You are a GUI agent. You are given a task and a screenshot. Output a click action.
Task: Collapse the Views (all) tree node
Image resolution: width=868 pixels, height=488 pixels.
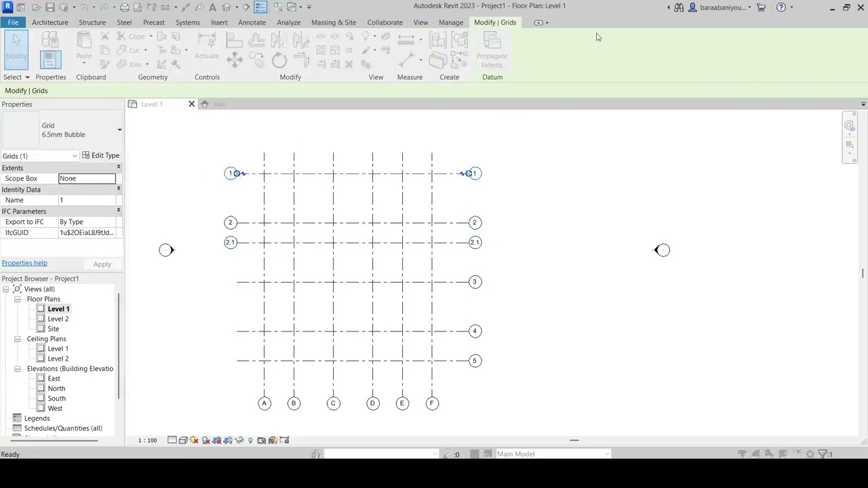point(5,289)
